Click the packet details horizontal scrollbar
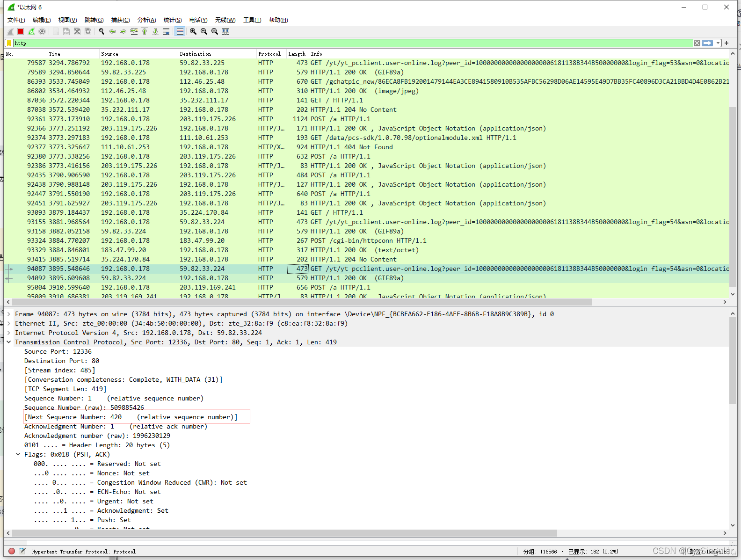 pos(285,533)
